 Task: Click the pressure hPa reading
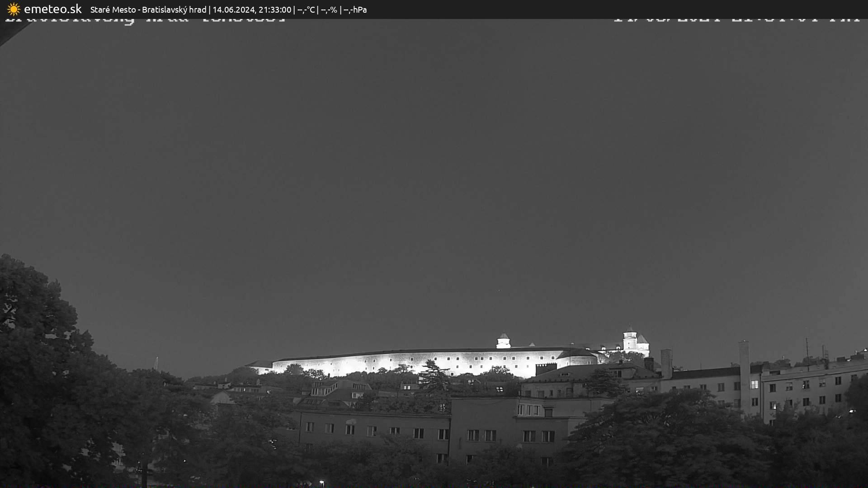355,9
